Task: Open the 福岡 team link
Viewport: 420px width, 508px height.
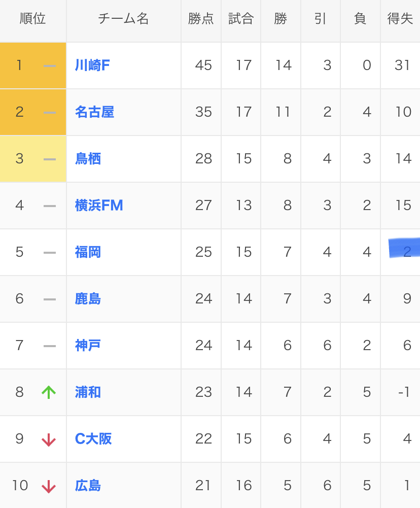Action: click(88, 252)
